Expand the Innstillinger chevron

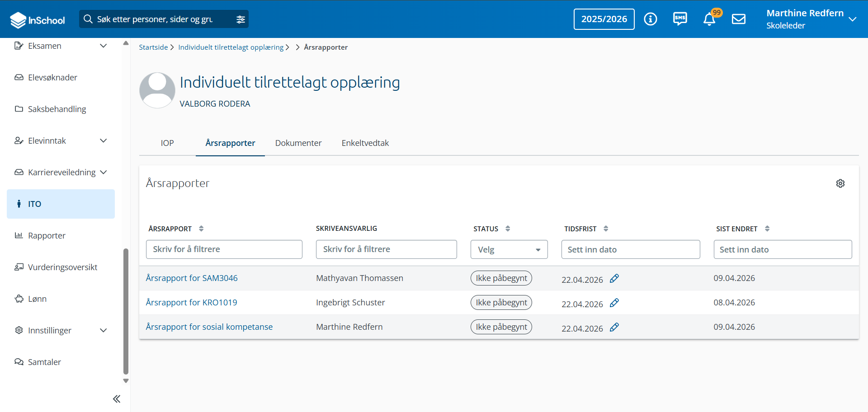pos(104,331)
